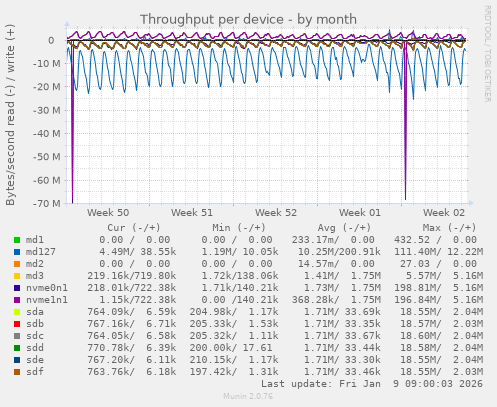
Task: Click the 'Week 50' x-axis label
Action: 108,213
